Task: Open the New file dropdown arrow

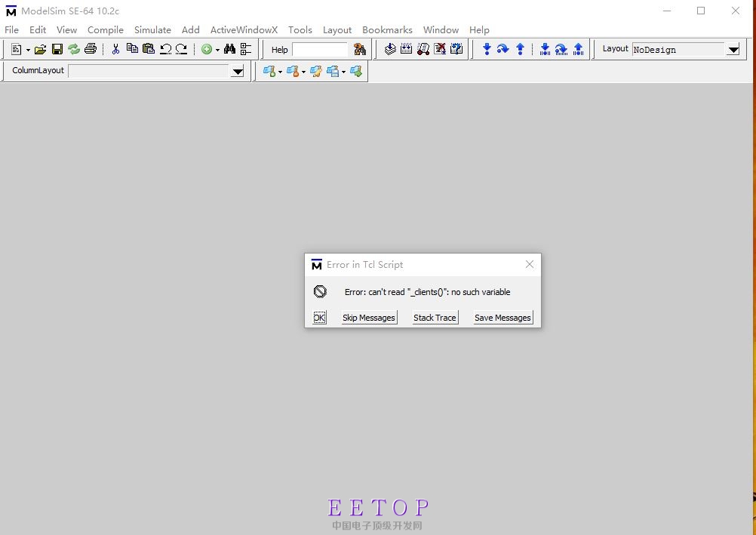Action: click(28, 50)
